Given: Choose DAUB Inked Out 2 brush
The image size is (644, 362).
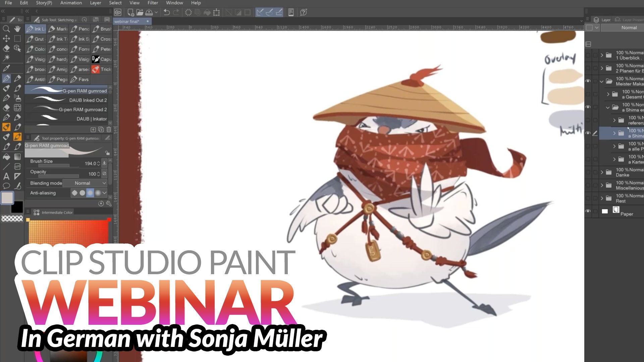Looking at the screenshot, I should [66, 100].
